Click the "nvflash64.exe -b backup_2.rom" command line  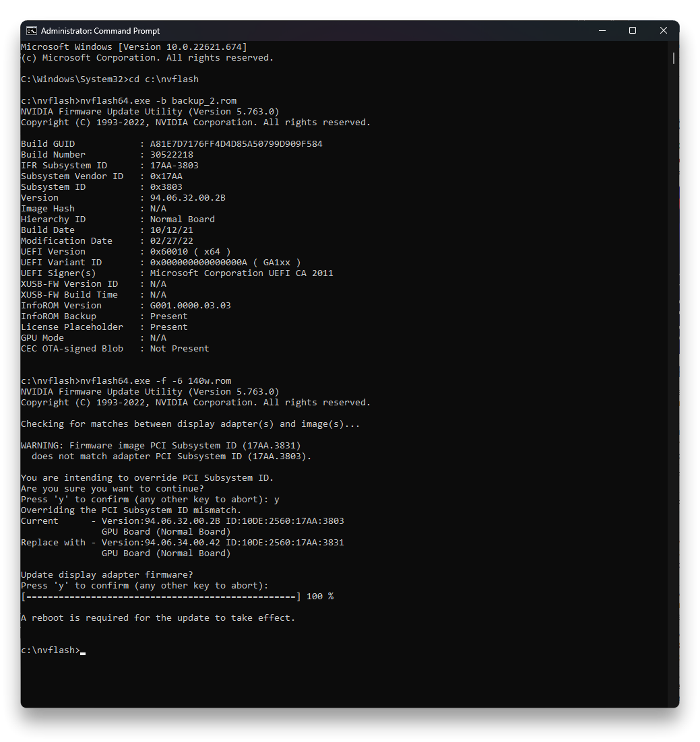tap(129, 101)
